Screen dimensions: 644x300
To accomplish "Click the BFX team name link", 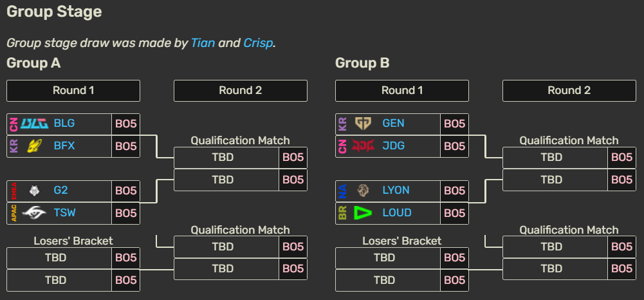I will tap(64, 146).
